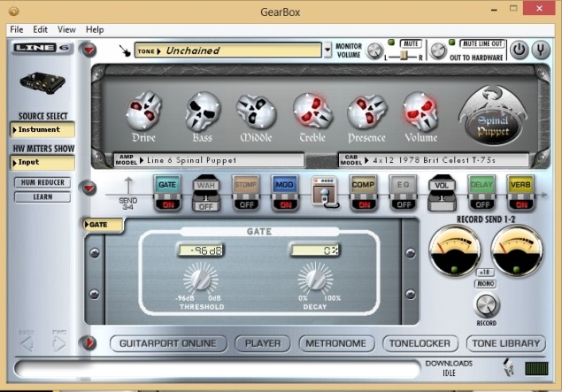The height and width of the screenshot is (392, 562).
Task: Open the TONE LIBRARY
Action: tap(506, 343)
